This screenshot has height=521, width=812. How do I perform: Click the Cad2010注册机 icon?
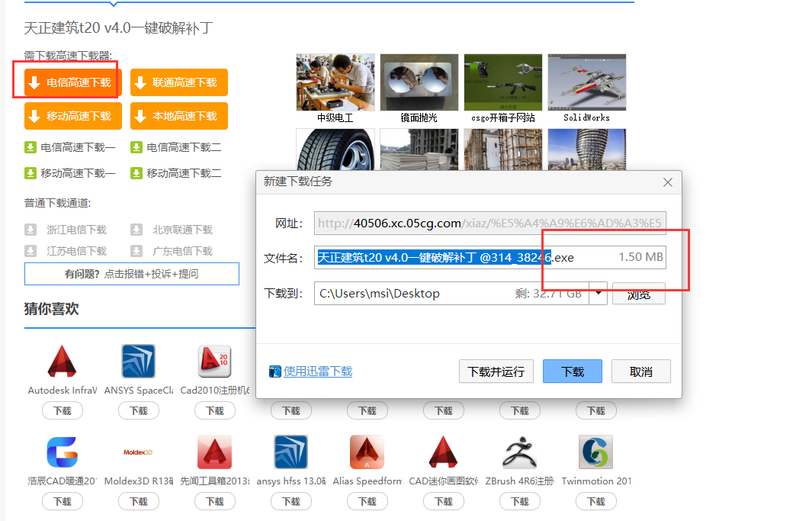click(214, 361)
